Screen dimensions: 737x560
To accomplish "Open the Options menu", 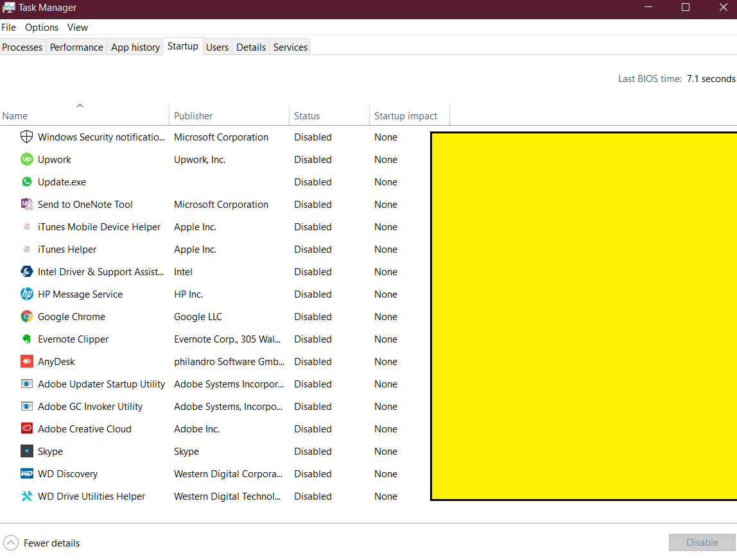I will pos(42,27).
